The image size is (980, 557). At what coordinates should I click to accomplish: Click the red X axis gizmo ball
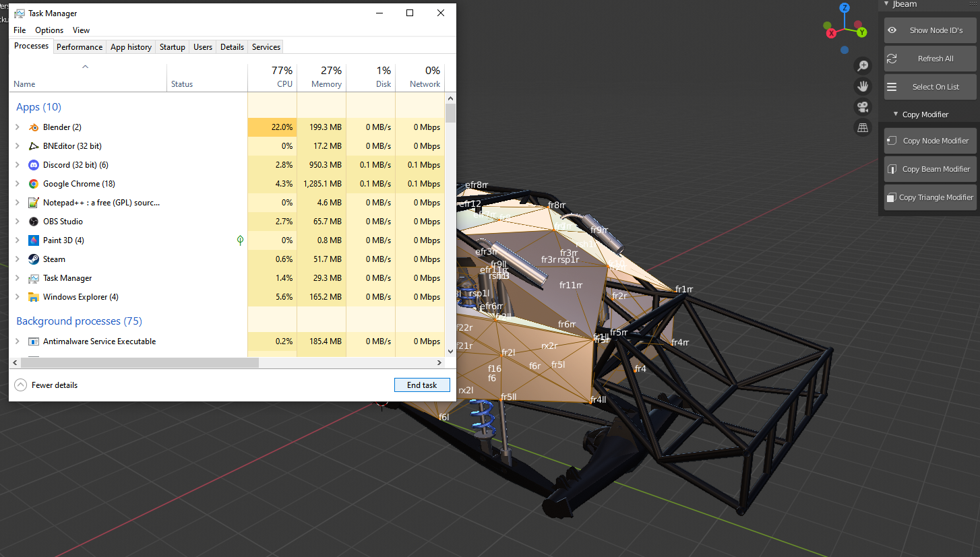tap(832, 33)
